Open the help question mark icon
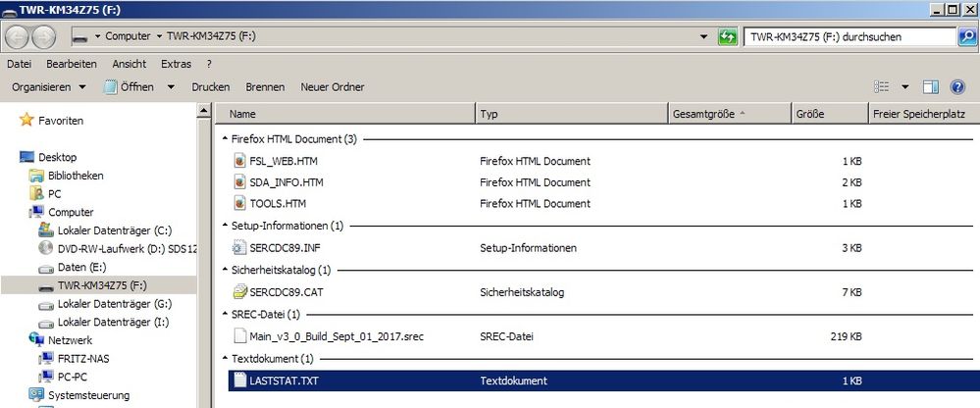The width and height of the screenshot is (980, 408). tap(957, 87)
